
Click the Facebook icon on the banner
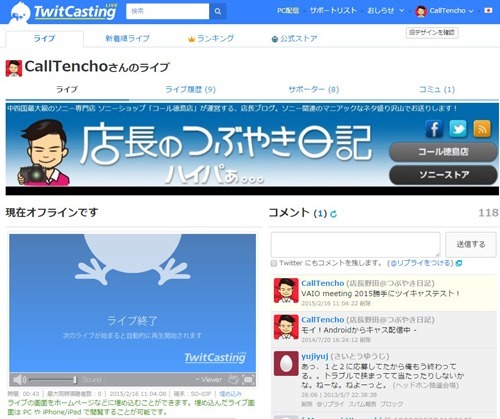[x=434, y=129]
